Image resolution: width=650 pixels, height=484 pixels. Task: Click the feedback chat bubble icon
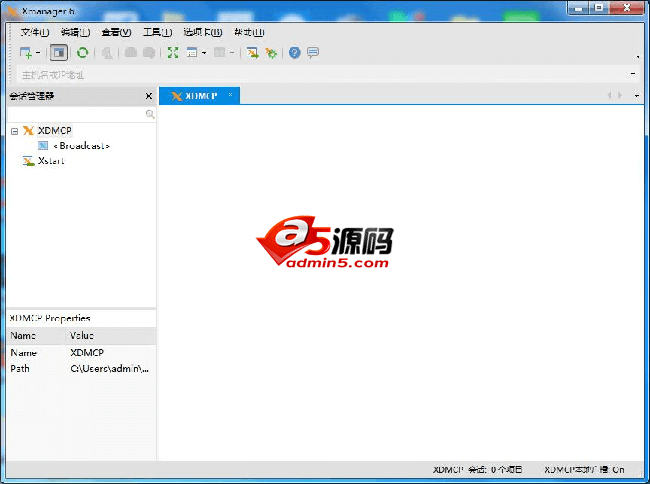point(313,53)
